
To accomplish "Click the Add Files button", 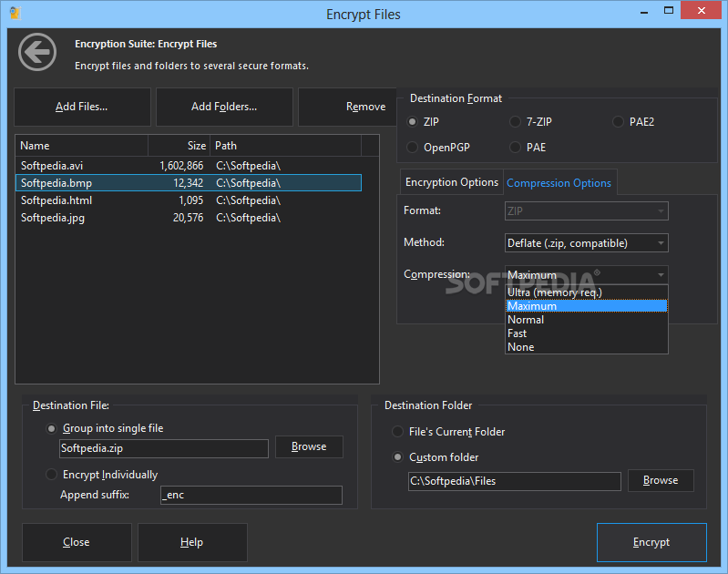I will click(82, 107).
